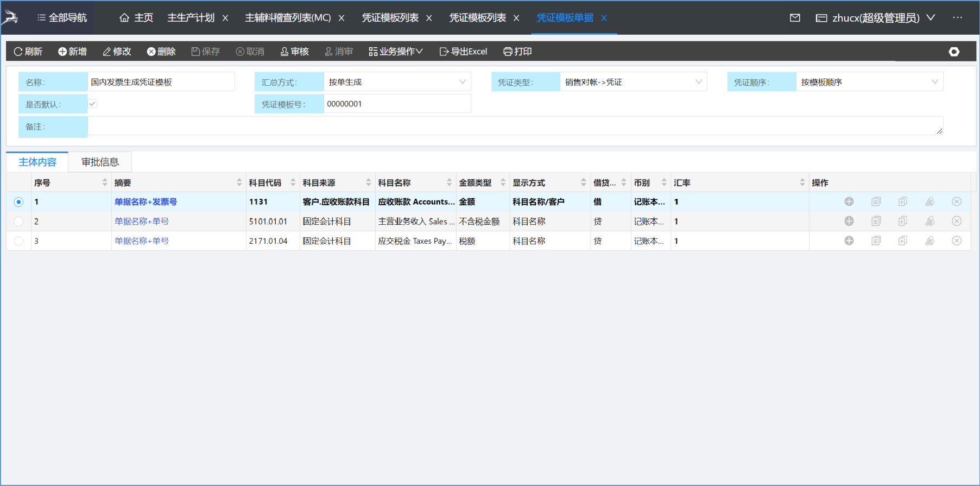This screenshot has width=980, height=486.
Task: Switch to the 主生产计划 tab
Action: click(x=191, y=18)
